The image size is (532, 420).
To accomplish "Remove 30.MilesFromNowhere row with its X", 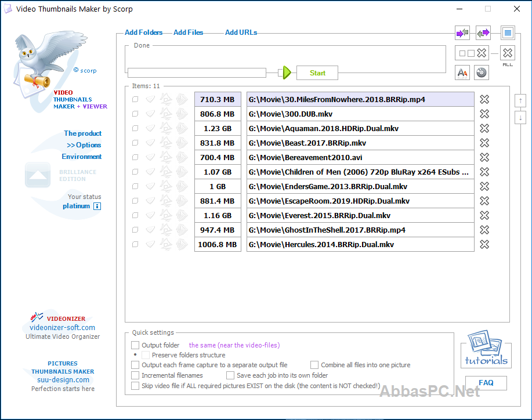I will (484, 99).
